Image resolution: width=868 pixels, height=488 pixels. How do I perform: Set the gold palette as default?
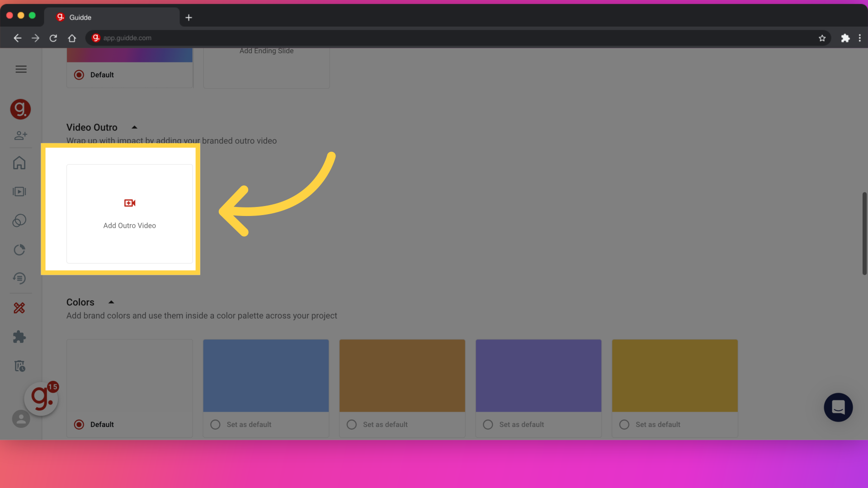(624, 424)
